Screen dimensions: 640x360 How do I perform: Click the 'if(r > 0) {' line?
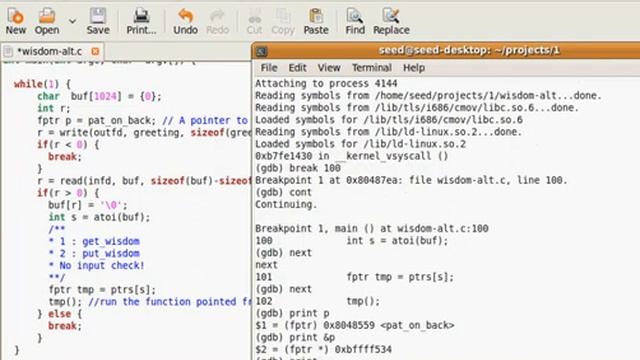point(68,193)
